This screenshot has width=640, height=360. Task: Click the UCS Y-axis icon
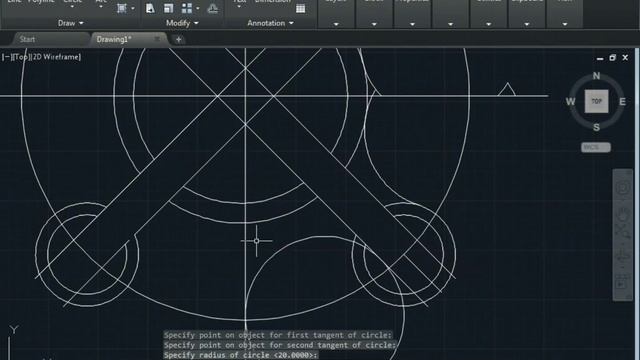[14, 330]
